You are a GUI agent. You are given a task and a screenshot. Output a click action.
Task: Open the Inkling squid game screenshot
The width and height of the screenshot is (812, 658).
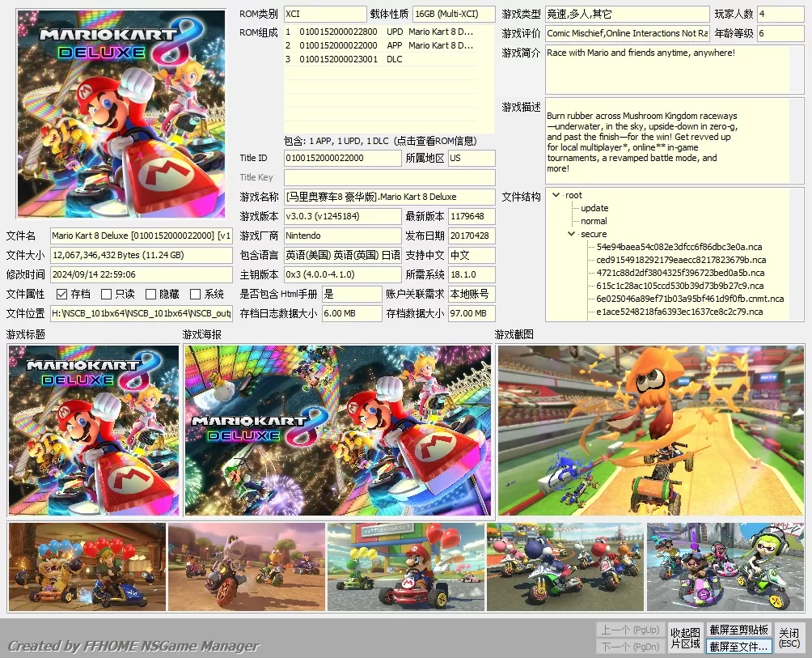click(x=651, y=430)
